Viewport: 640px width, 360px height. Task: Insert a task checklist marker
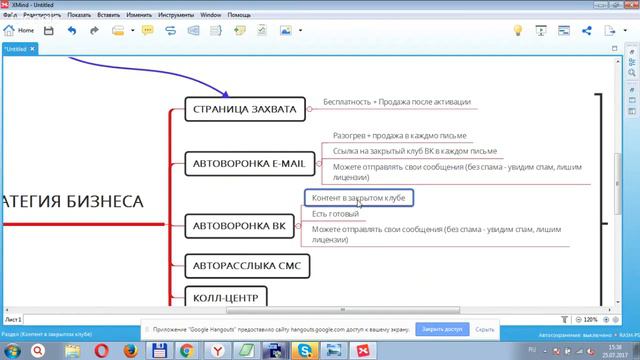pyautogui.click(x=262, y=30)
